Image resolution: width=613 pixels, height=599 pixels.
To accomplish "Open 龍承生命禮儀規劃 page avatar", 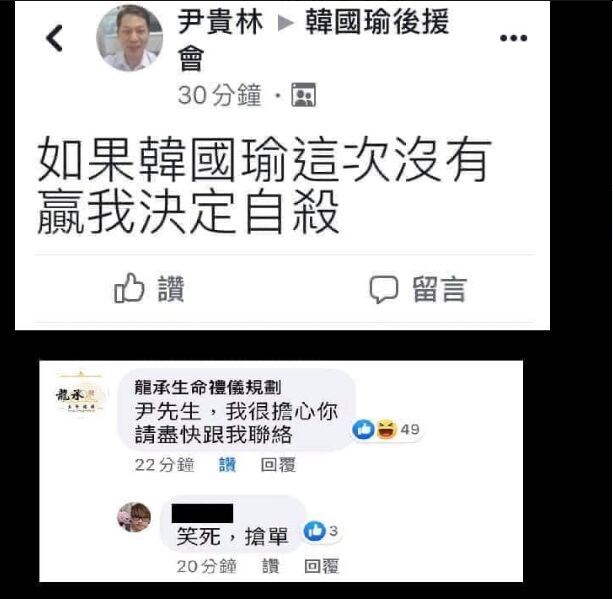I will point(80,395).
